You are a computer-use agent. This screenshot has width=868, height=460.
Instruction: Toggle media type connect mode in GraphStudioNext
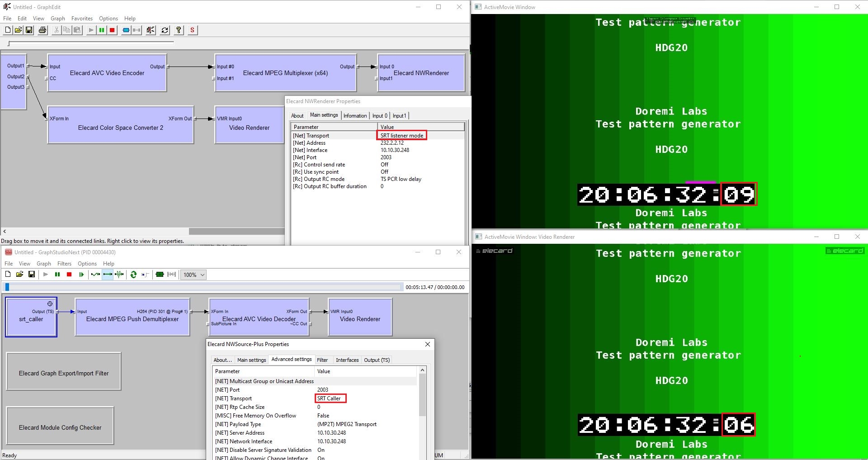click(119, 274)
